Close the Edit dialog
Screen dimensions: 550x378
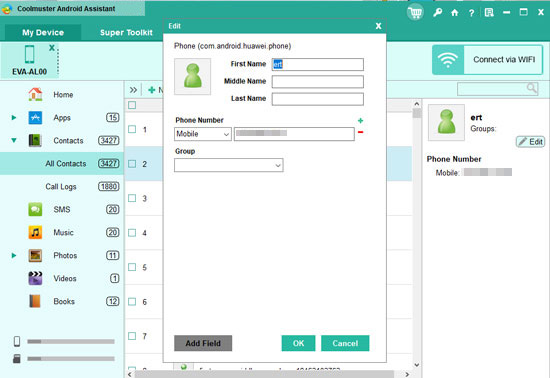click(x=378, y=26)
